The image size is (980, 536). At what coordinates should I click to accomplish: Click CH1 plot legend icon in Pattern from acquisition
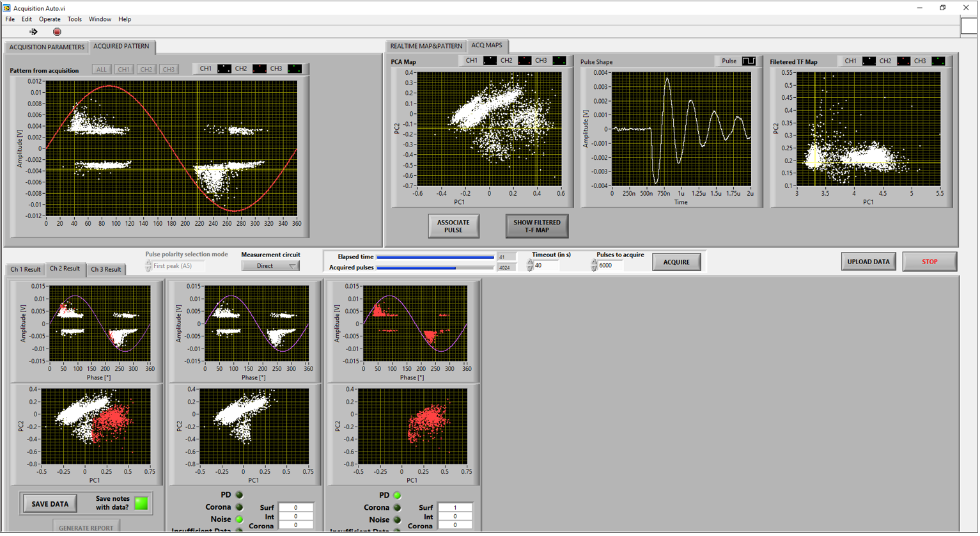click(x=224, y=69)
